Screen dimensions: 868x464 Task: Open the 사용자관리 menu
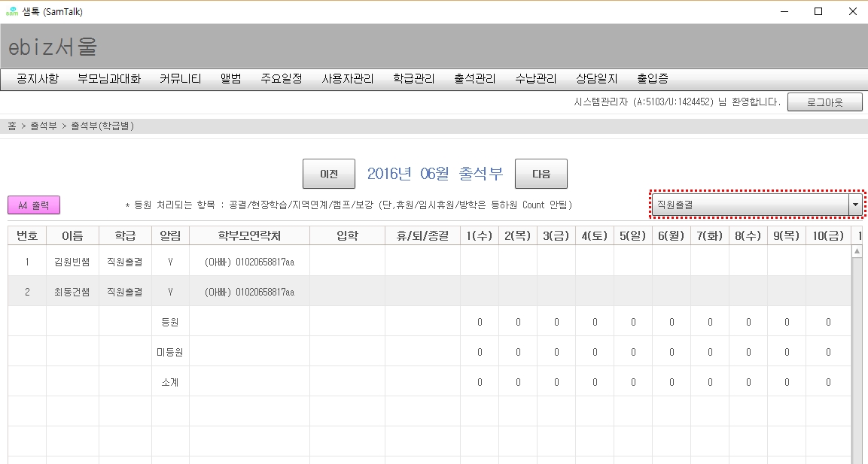coord(348,78)
